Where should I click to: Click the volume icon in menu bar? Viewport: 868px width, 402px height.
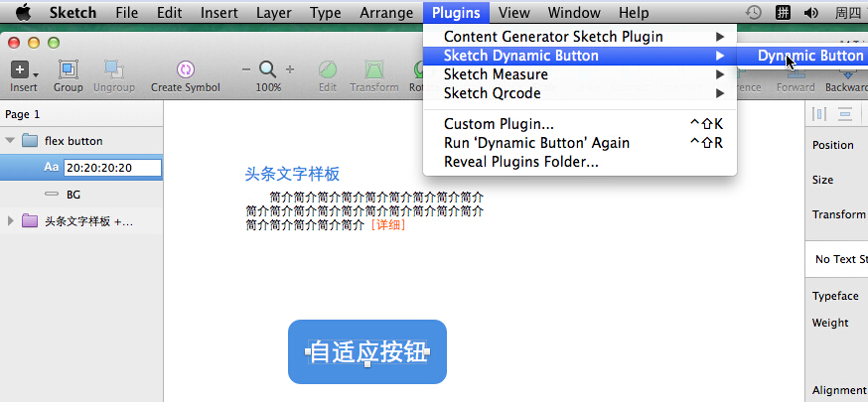[811, 13]
